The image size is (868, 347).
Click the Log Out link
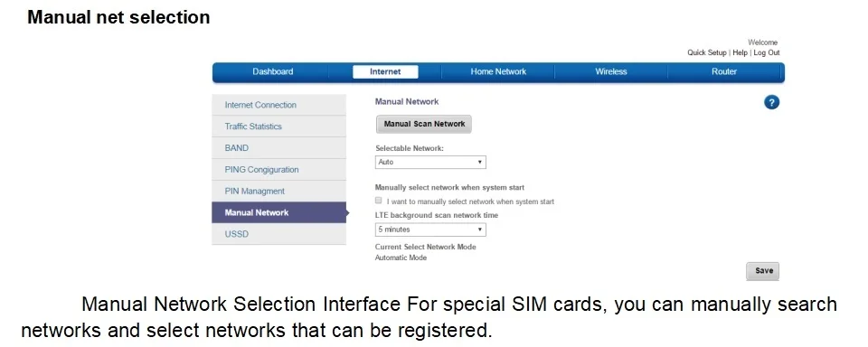point(767,52)
